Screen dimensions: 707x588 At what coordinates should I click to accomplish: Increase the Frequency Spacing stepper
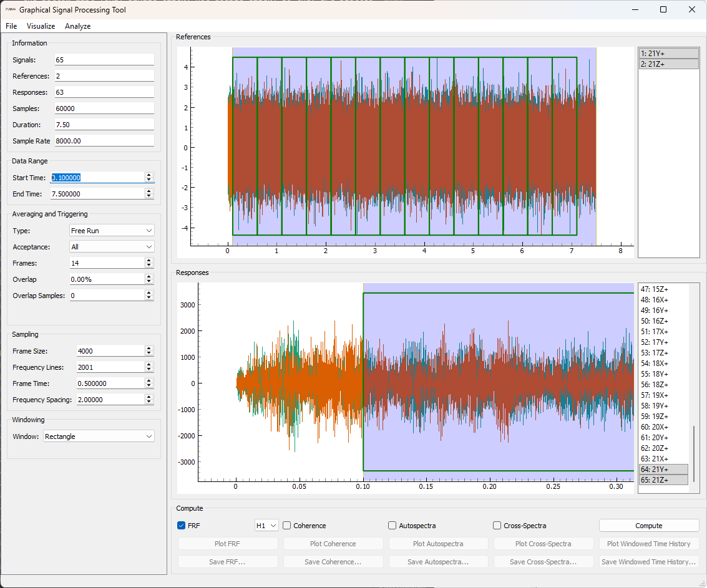(x=149, y=397)
